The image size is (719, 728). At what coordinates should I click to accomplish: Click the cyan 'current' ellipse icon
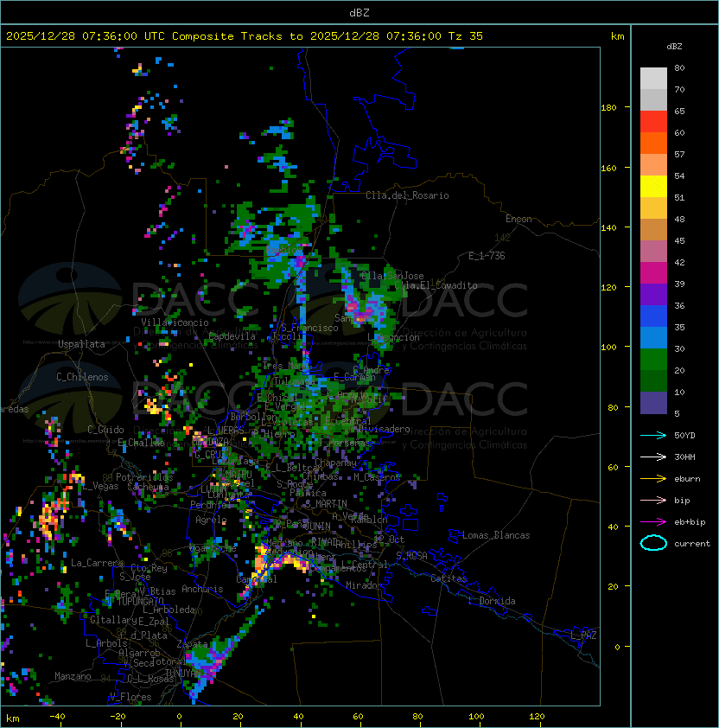click(653, 543)
